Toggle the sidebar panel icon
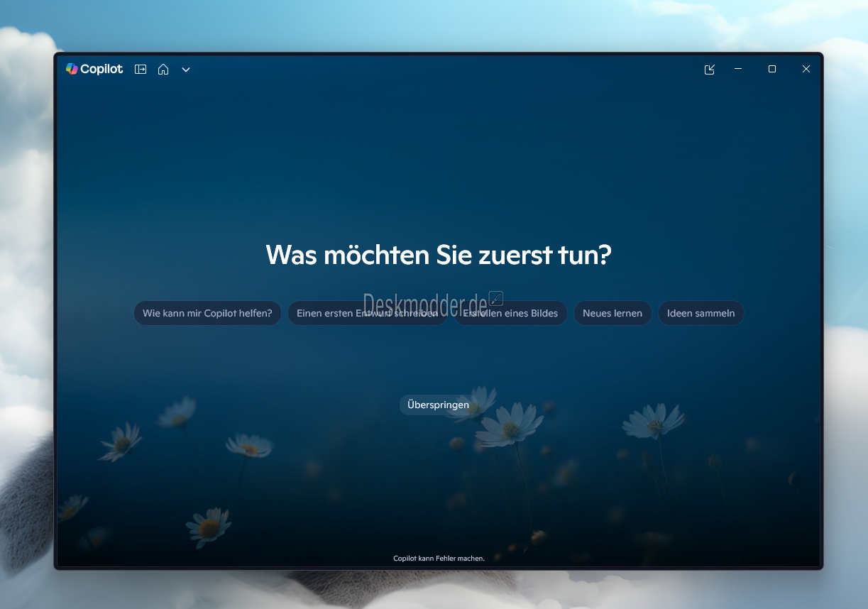The width and height of the screenshot is (868, 609). 141,70
